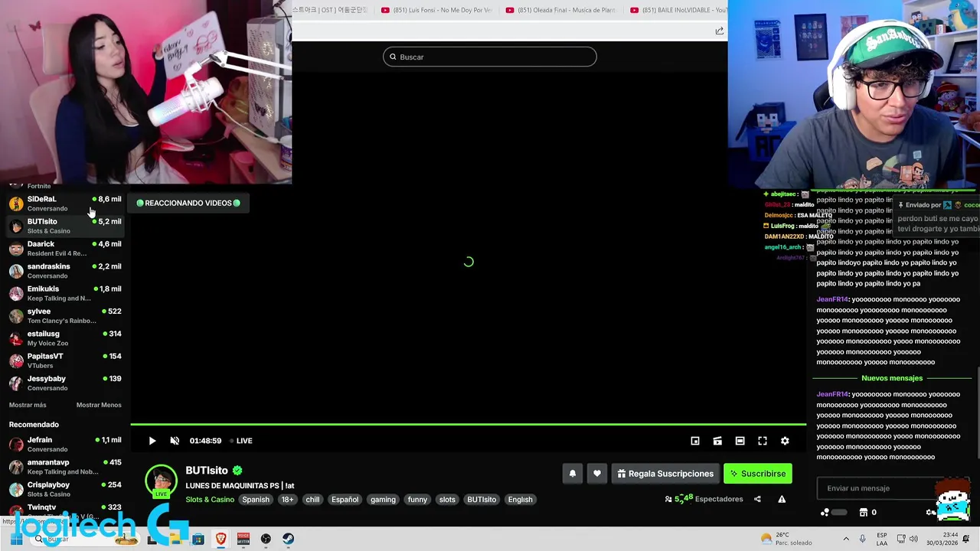Select the chill tag
The height and width of the screenshot is (551, 980).
[312, 500]
